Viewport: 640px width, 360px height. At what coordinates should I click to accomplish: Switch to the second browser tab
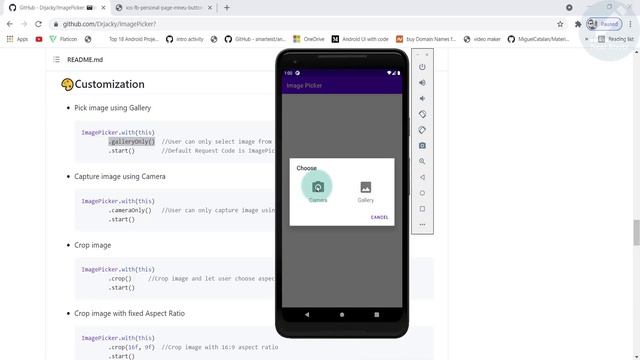(164, 7)
